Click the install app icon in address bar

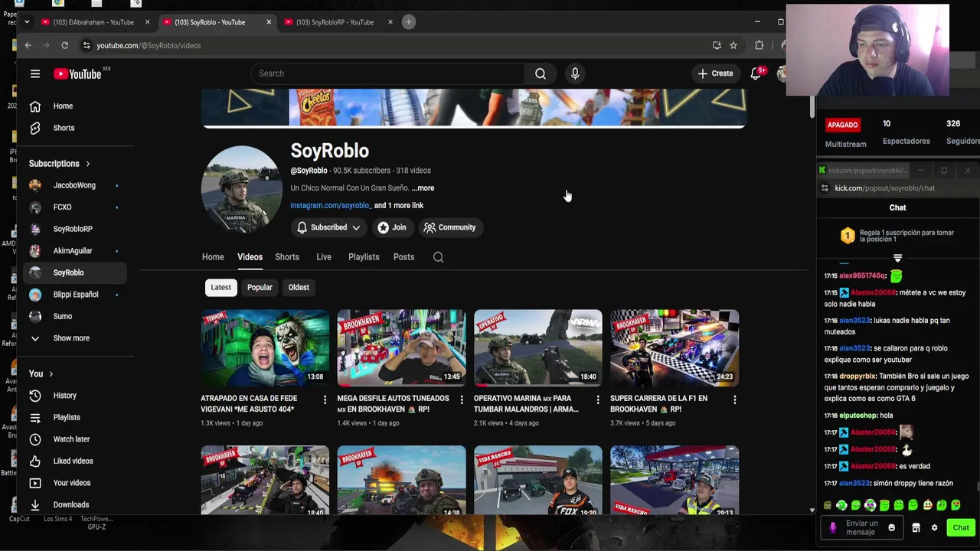coord(717,45)
